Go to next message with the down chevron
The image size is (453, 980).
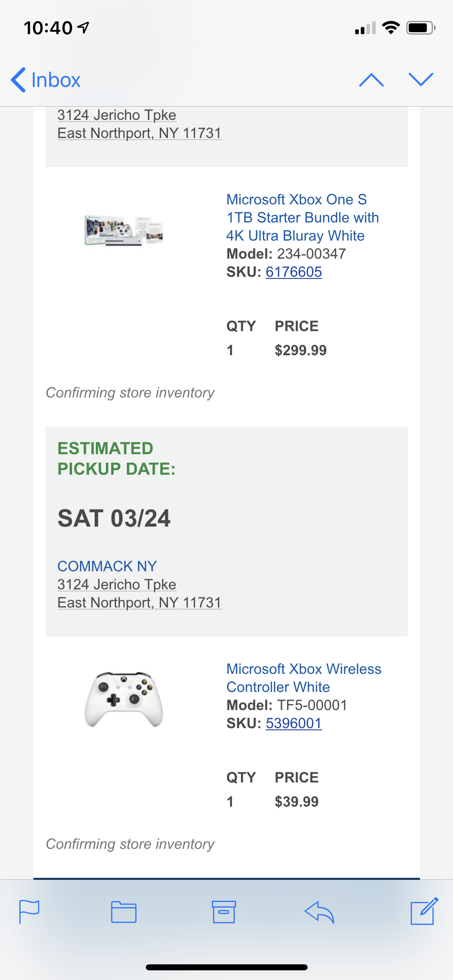pyautogui.click(x=420, y=80)
